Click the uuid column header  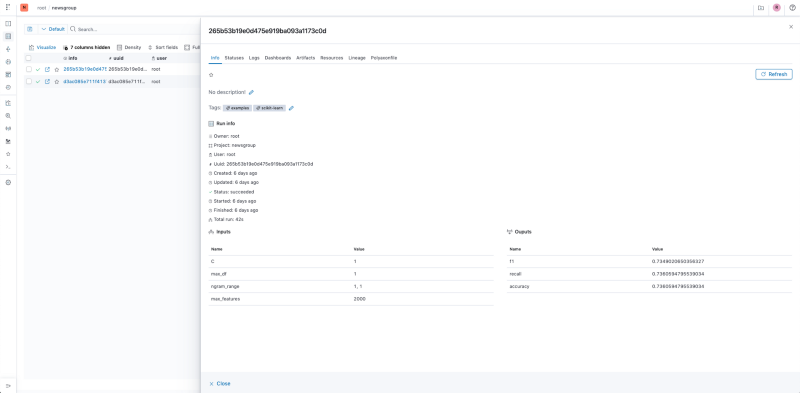116,58
